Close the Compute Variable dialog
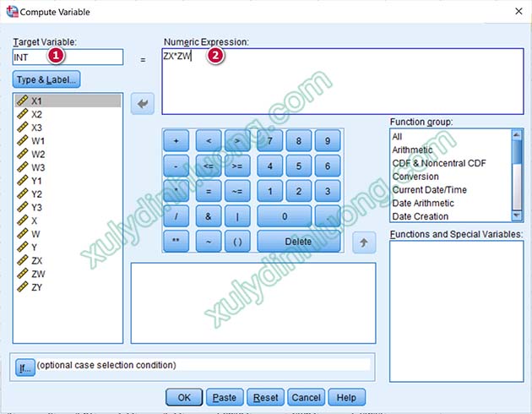Screen dimensions: 532x414 click(x=518, y=11)
